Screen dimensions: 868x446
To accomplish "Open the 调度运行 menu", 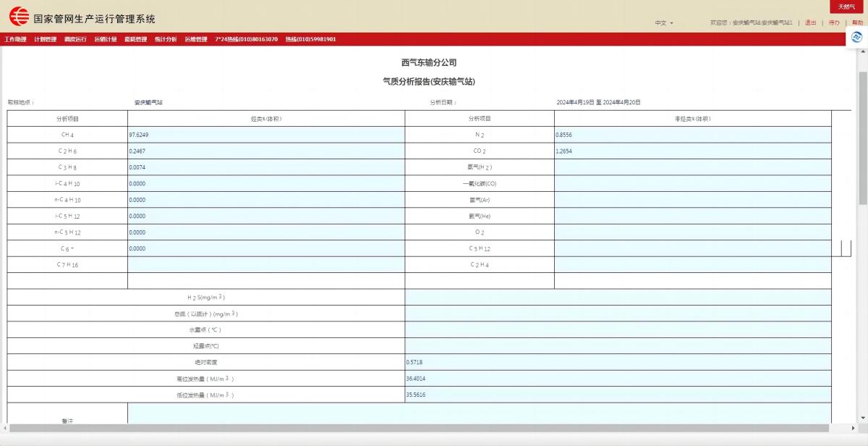I will click(75, 39).
